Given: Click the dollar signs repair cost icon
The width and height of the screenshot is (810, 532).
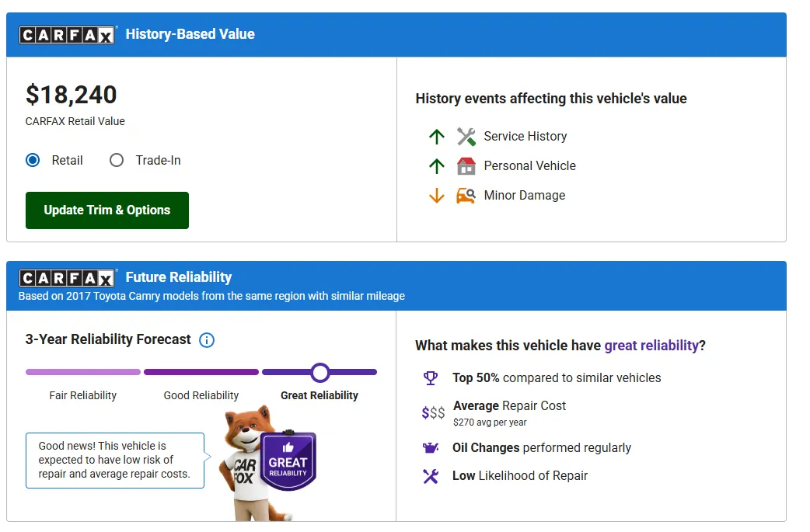Looking at the screenshot, I should click(x=433, y=412).
